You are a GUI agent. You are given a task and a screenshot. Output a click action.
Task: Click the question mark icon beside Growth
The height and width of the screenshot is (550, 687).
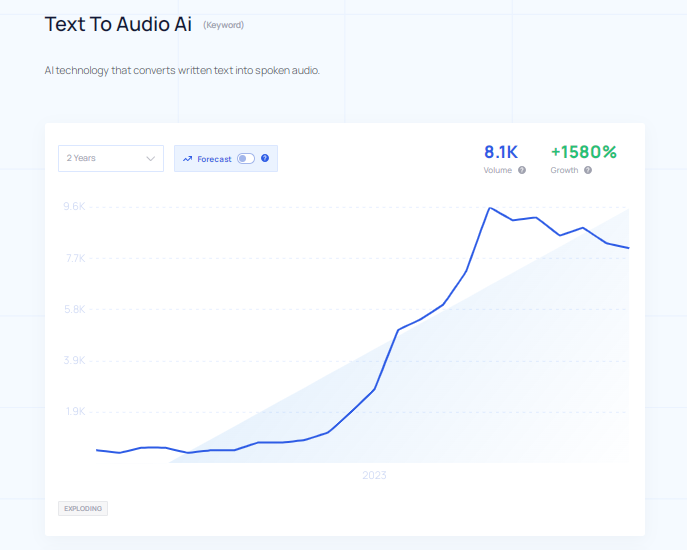[588, 170]
